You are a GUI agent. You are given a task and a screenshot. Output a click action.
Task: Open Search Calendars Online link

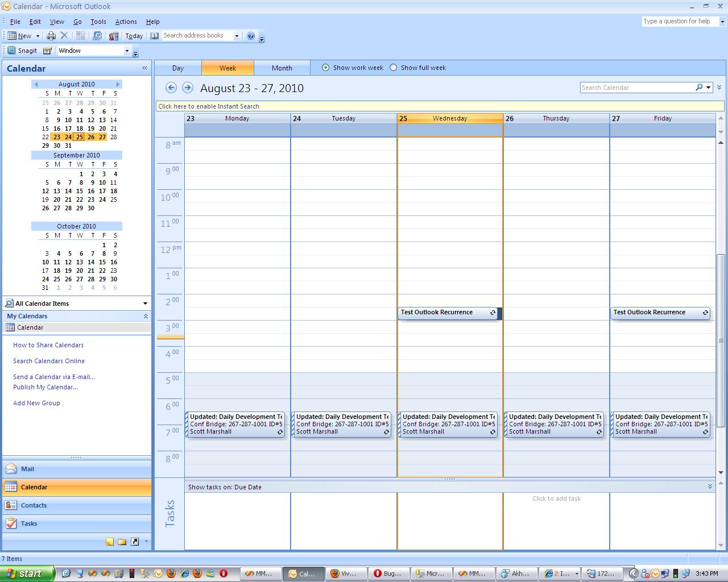tap(49, 361)
